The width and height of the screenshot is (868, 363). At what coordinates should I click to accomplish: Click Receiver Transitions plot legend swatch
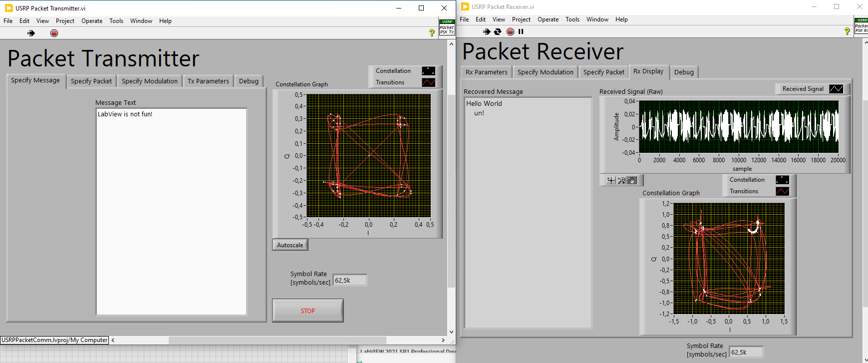click(x=782, y=191)
